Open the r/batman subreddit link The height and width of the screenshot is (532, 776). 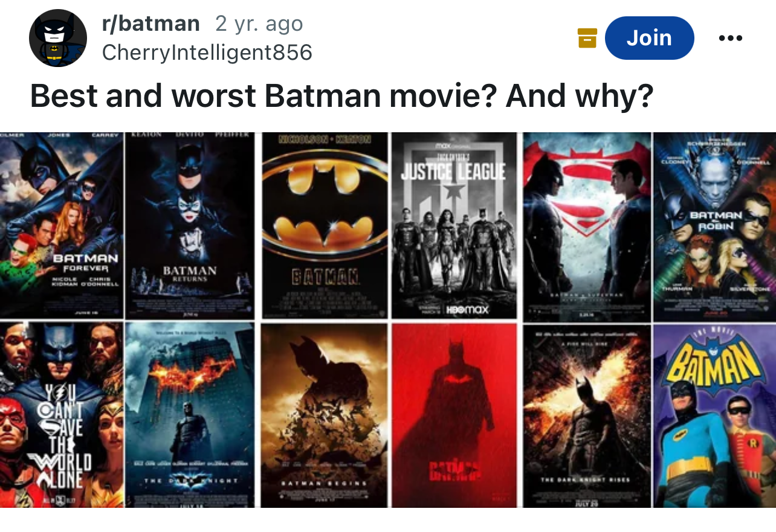click(150, 24)
